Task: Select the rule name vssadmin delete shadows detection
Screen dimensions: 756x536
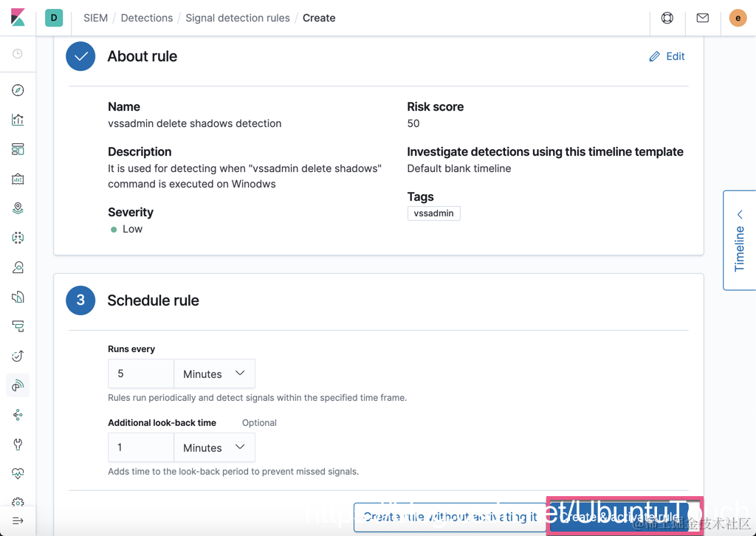Action: click(195, 123)
